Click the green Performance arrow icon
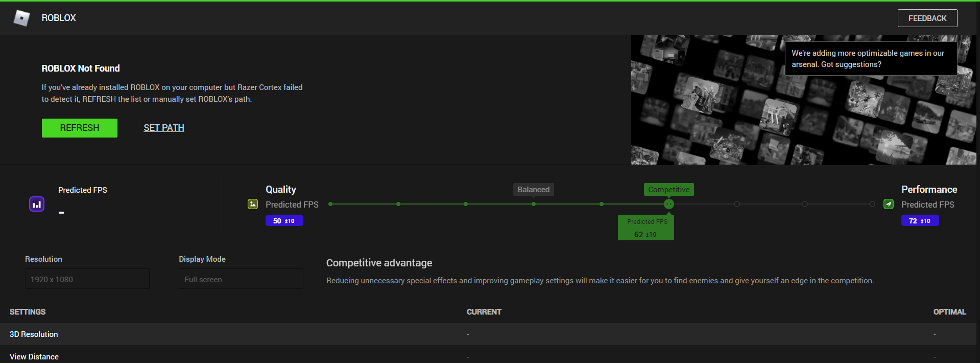The image size is (980, 363). tap(889, 204)
